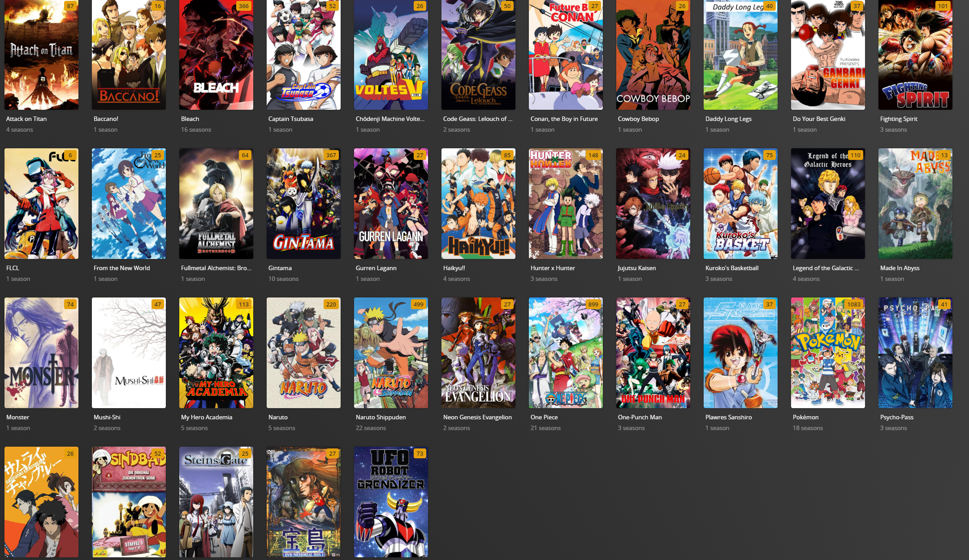
Task: Click the 899 count badge on One Piece
Action: coord(593,304)
